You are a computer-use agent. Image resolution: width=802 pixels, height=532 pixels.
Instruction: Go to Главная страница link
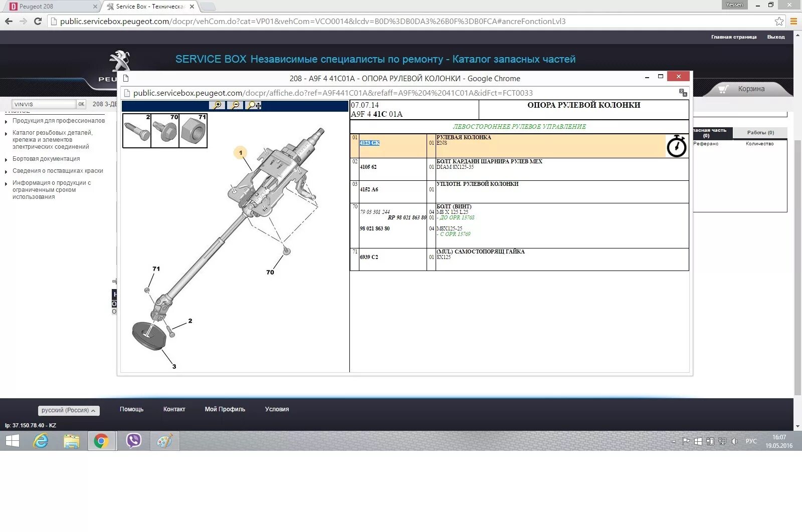pyautogui.click(x=734, y=37)
